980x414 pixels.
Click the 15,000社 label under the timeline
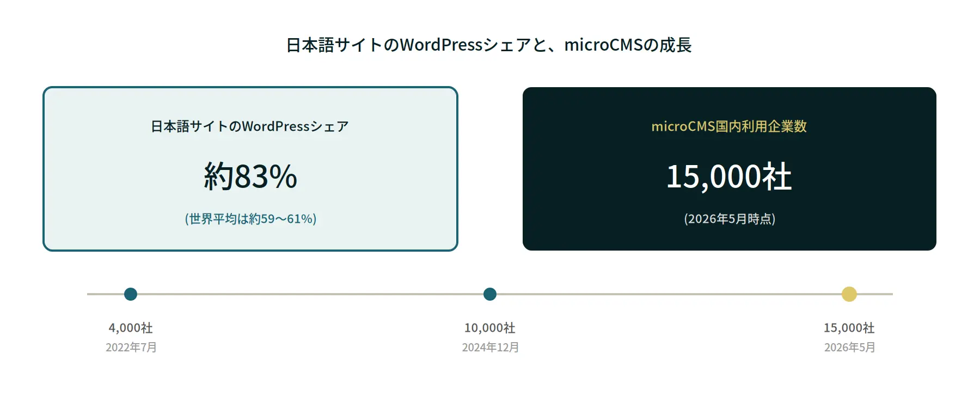point(849,328)
